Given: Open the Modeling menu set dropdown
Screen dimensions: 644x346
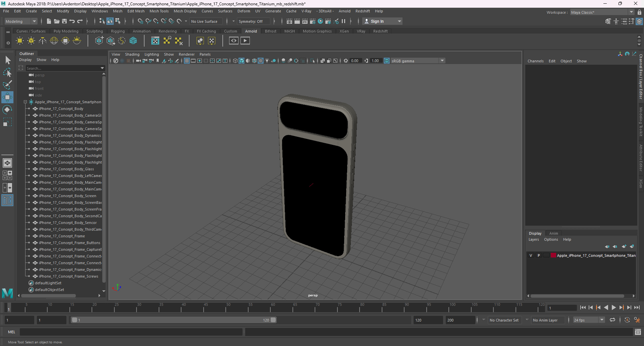Looking at the screenshot, I should click(21, 21).
